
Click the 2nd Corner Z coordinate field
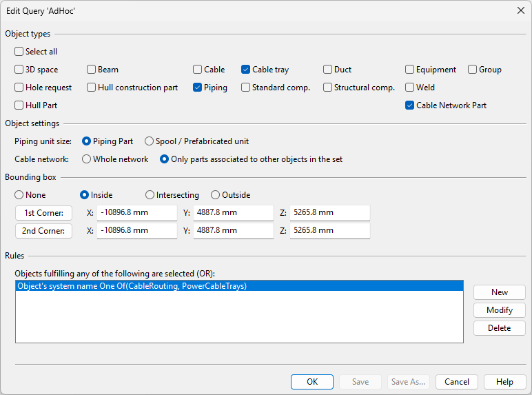pos(329,231)
